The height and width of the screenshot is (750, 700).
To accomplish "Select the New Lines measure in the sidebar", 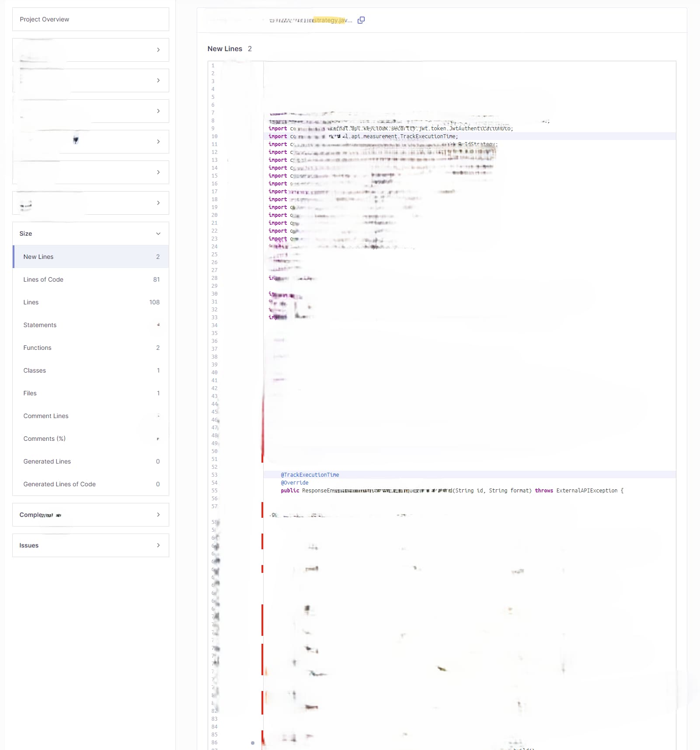I will [91, 257].
